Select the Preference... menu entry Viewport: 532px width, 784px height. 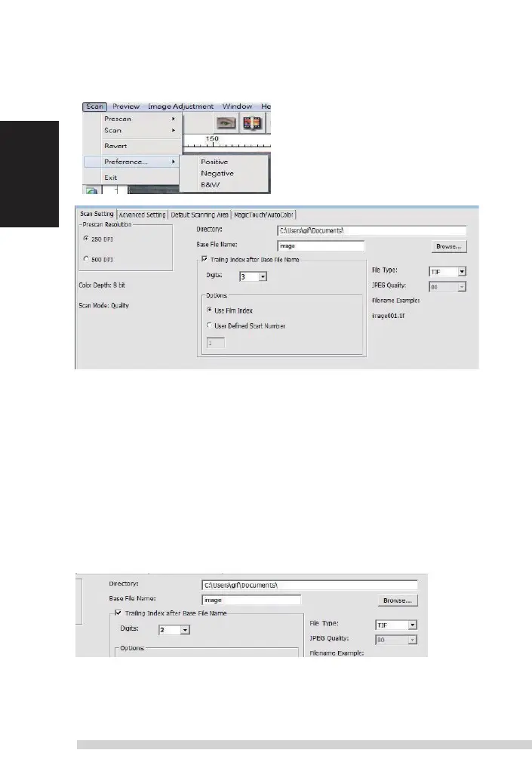132,162
